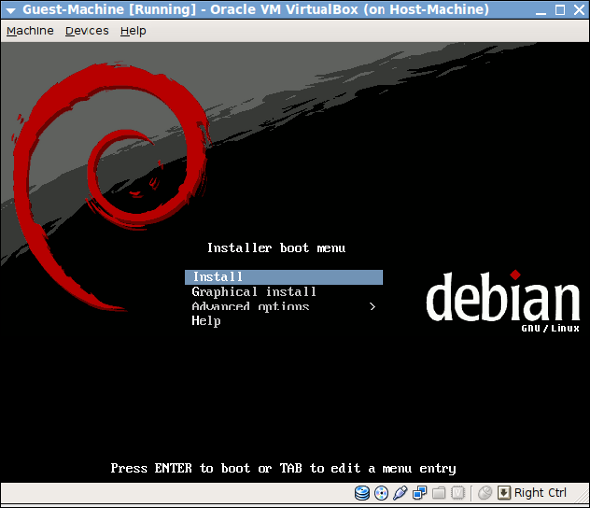
Task: Open the shared folders status icon
Action: click(439, 493)
